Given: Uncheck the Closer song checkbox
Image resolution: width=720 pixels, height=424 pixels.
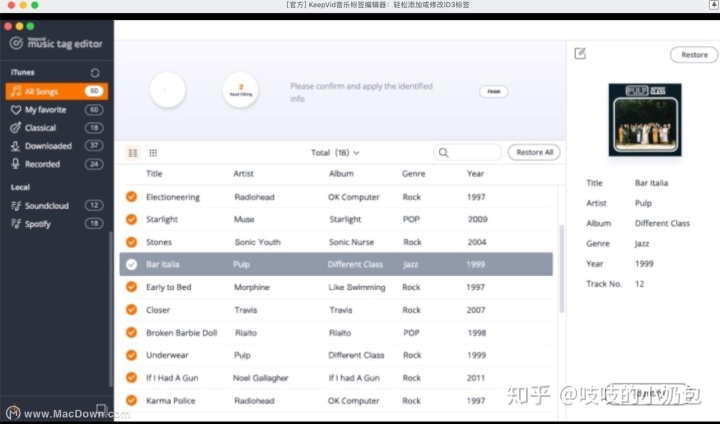Looking at the screenshot, I should (x=131, y=310).
